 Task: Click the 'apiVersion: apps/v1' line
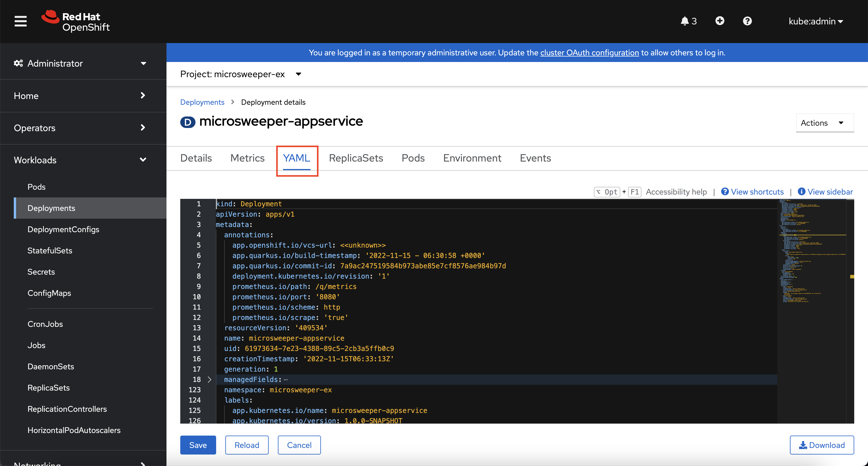coord(255,214)
